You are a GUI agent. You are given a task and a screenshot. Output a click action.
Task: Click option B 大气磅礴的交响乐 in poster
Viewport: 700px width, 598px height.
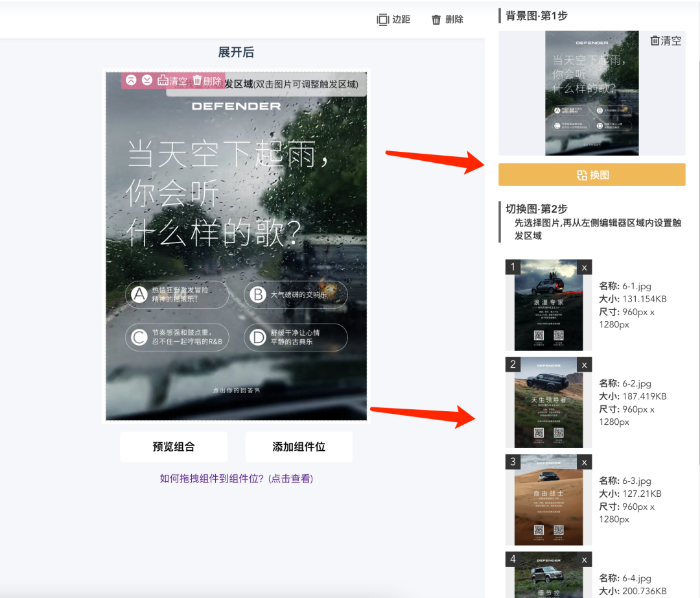click(x=296, y=294)
